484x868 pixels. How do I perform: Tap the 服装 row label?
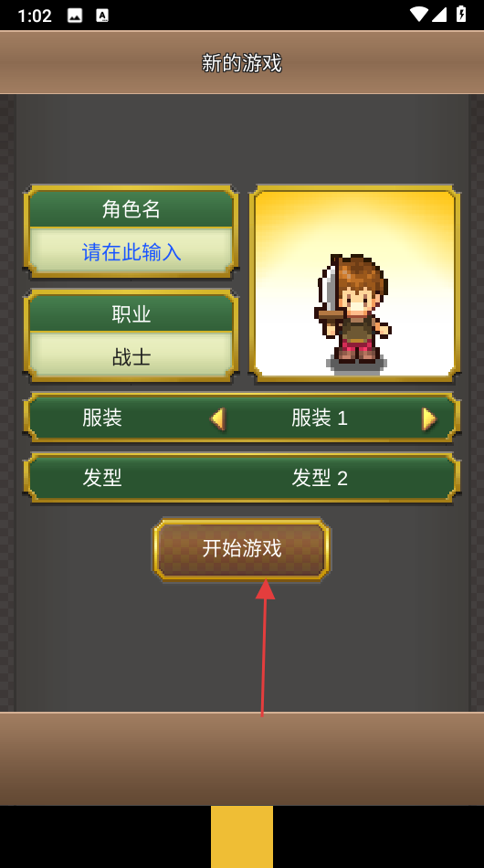pos(102,418)
